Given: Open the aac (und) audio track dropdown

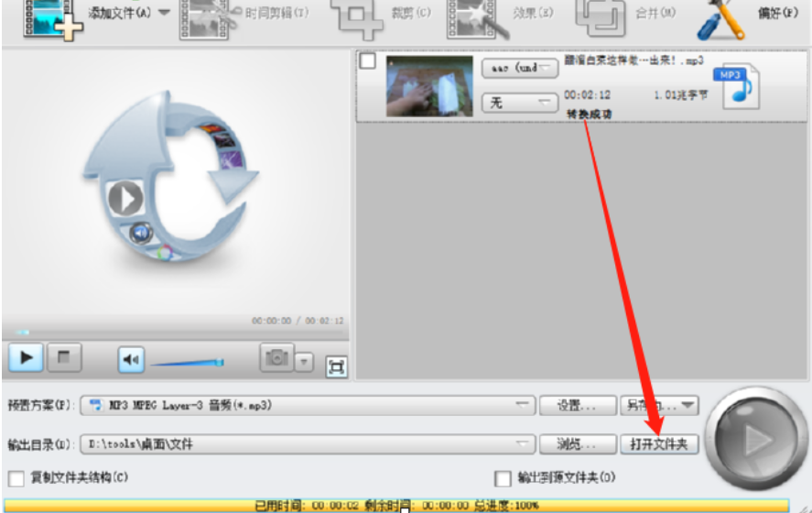Looking at the screenshot, I should tap(520, 68).
